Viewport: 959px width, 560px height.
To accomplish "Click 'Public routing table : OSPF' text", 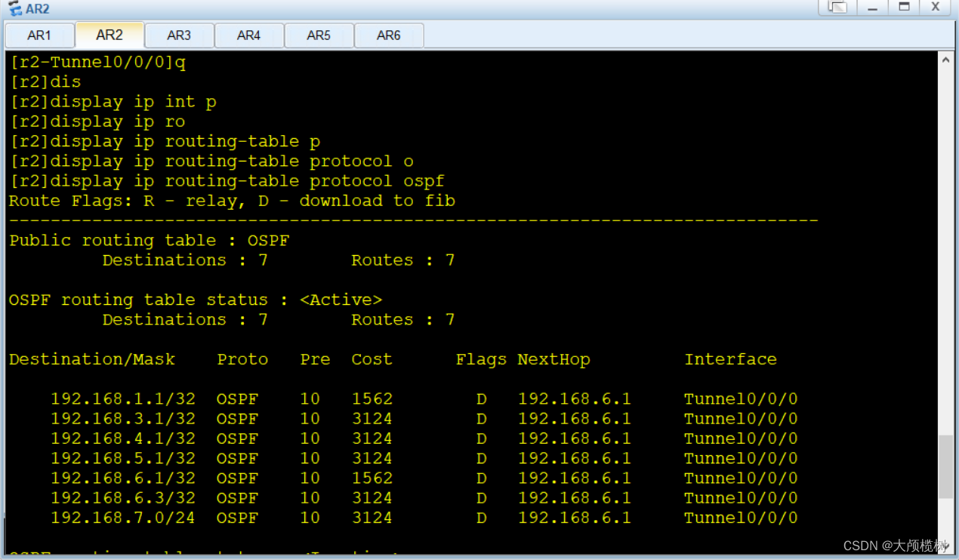I will pos(150,240).
